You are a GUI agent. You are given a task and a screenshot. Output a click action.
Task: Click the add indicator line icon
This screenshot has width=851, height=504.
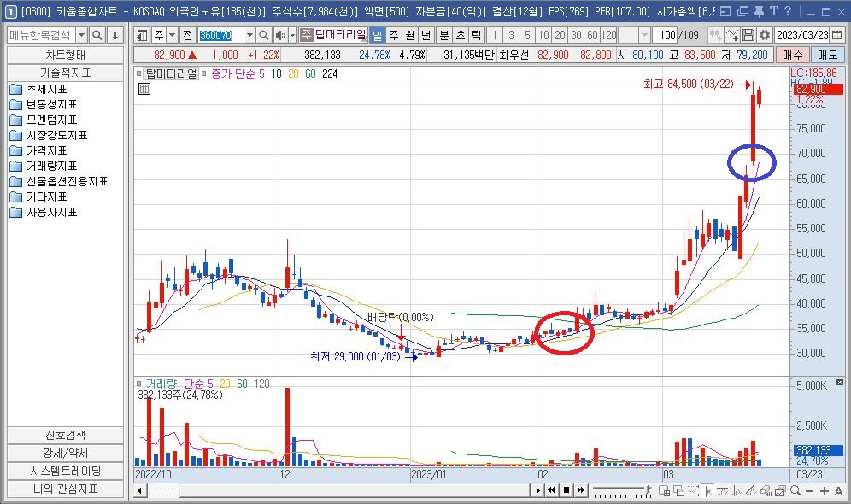click(732, 35)
